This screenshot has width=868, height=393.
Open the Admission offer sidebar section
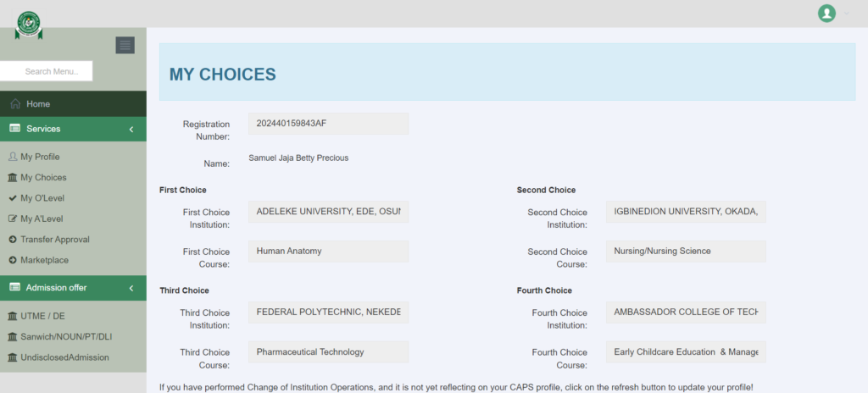click(73, 288)
